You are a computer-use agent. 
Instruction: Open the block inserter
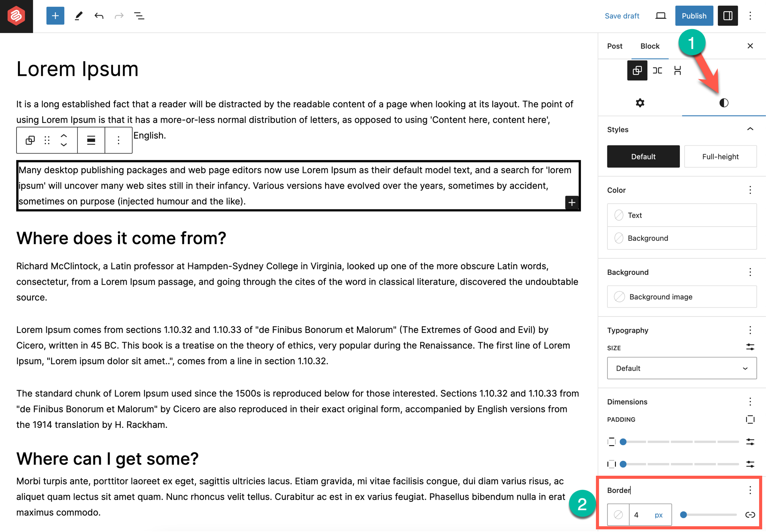55,16
